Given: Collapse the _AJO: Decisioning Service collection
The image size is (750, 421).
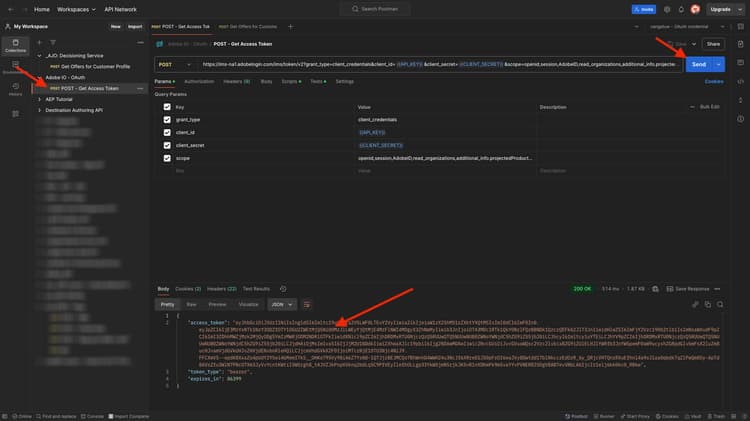Looking at the screenshot, I should (x=39, y=55).
